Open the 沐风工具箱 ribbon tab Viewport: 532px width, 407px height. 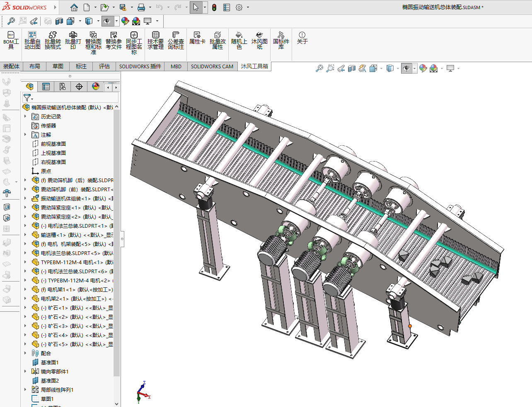pyautogui.click(x=254, y=66)
